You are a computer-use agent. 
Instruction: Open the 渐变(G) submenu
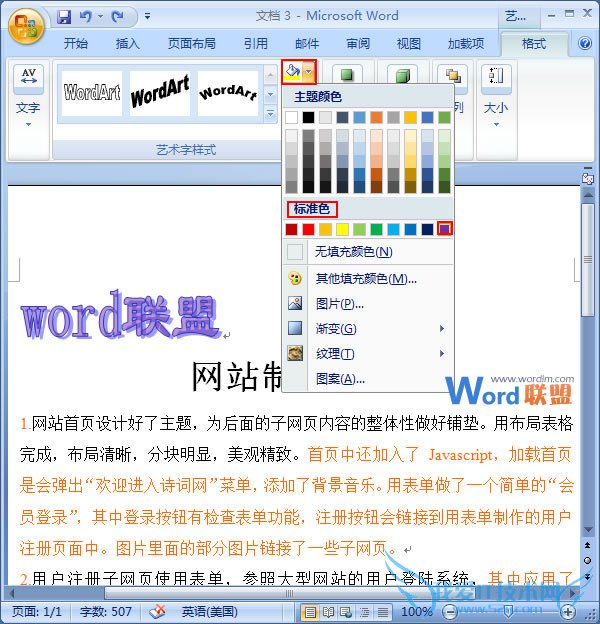pyautogui.click(x=368, y=329)
